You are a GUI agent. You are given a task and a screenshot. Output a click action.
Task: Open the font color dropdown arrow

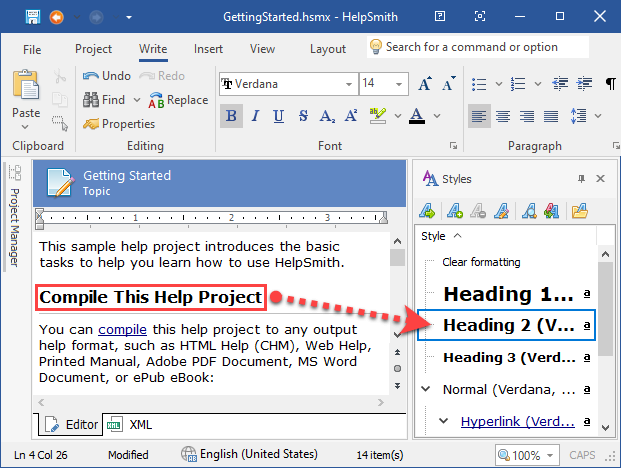(437, 116)
